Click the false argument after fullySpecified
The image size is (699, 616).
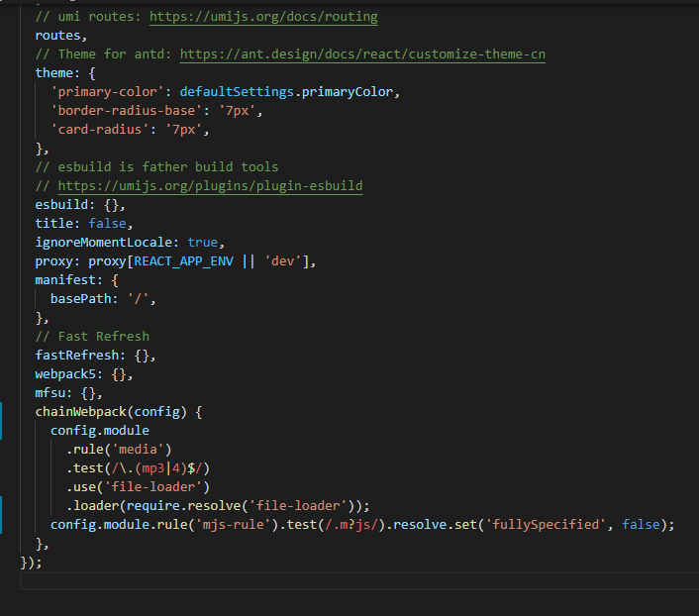tap(641, 525)
